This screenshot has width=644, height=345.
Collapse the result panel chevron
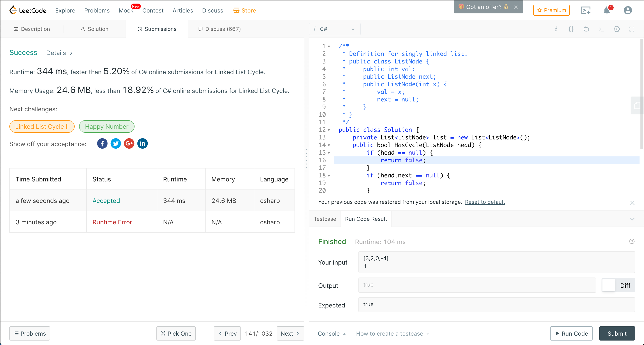click(x=632, y=219)
